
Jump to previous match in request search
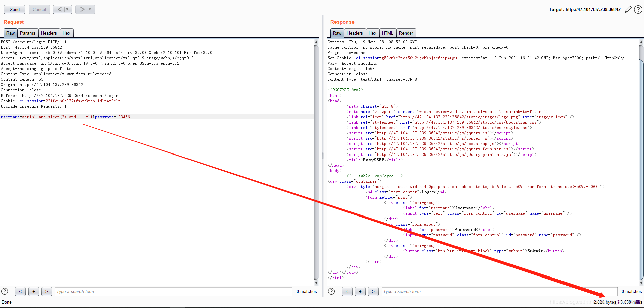(x=20, y=291)
